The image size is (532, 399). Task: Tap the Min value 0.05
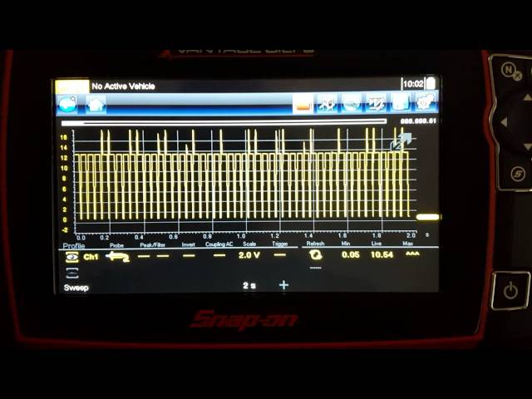[x=351, y=254]
